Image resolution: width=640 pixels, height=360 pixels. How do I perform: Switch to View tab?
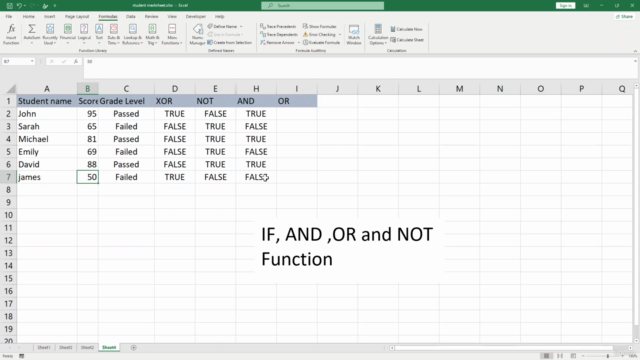tap(172, 17)
